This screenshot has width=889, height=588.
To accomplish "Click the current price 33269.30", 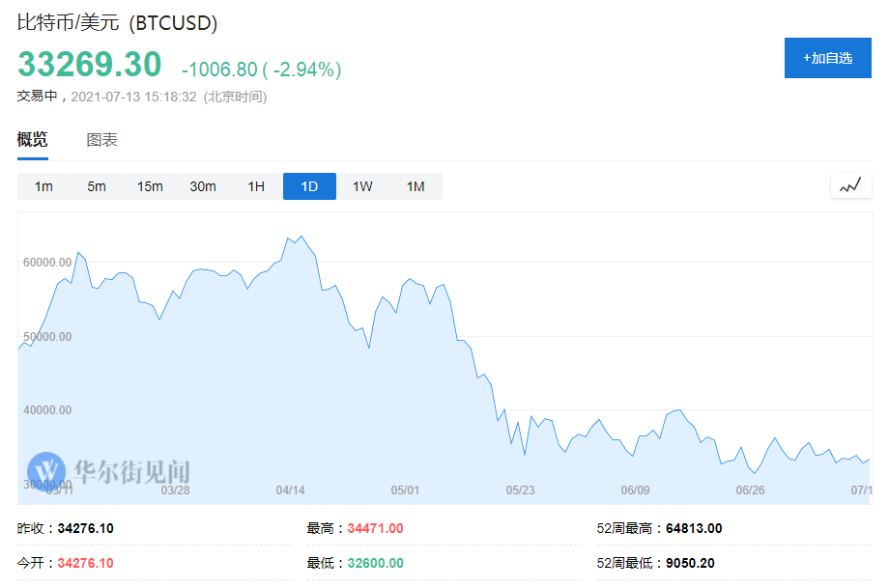I will (89, 65).
